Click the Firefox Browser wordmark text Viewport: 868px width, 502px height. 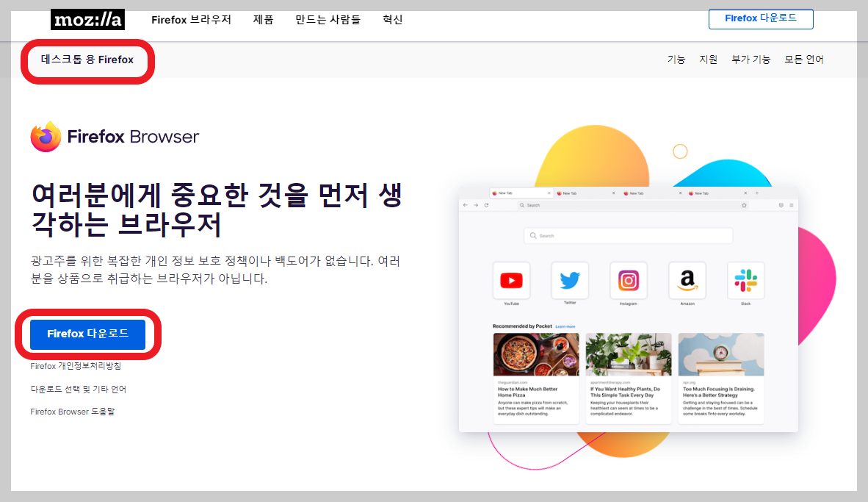133,136
